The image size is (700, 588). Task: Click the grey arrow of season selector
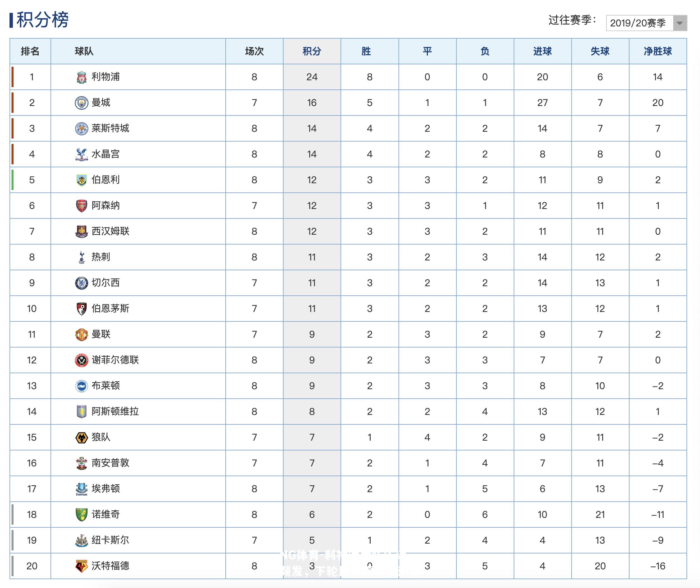point(680,23)
